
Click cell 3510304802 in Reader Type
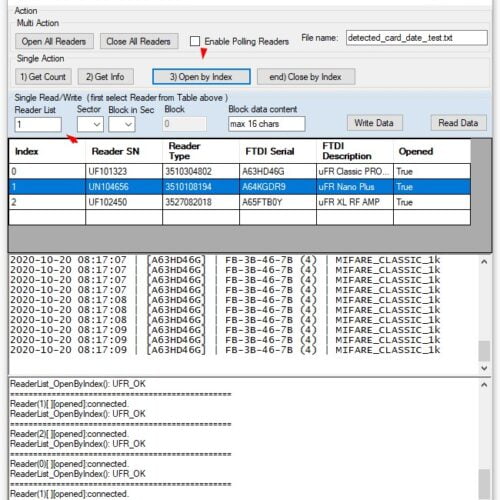[201, 171]
